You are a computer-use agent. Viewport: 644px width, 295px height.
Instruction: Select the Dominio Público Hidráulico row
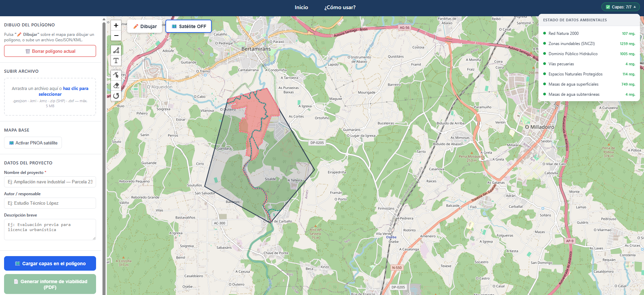click(x=589, y=54)
